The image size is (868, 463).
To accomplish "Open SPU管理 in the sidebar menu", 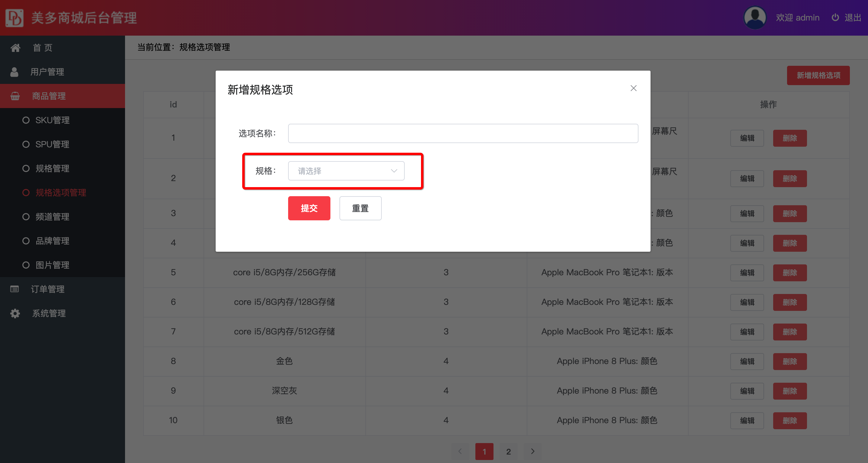I will [x=52, y=144].
